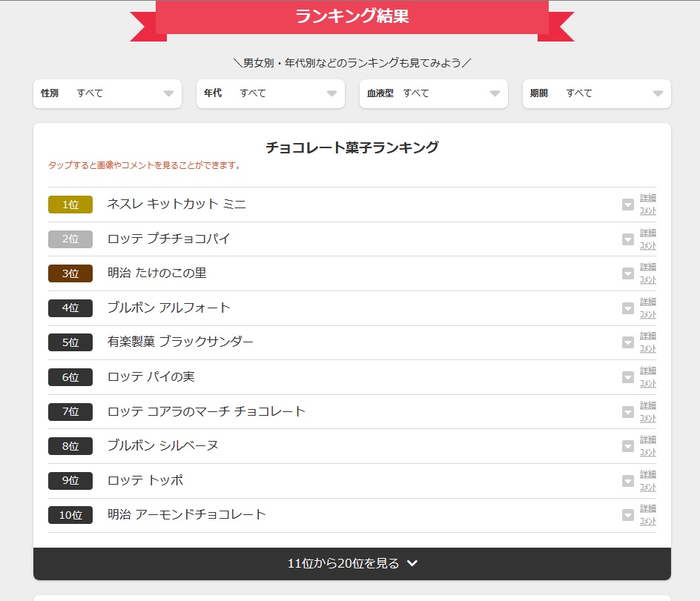Open the 期間 filter dropdown
Screen dimensions: 700x601
coord(596,93)
